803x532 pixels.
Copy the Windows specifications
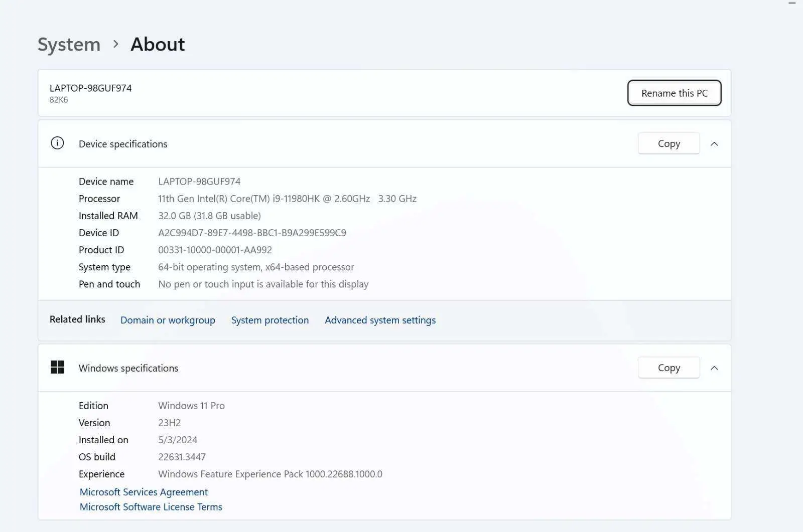pyautogui.click(x=668, y=368)
